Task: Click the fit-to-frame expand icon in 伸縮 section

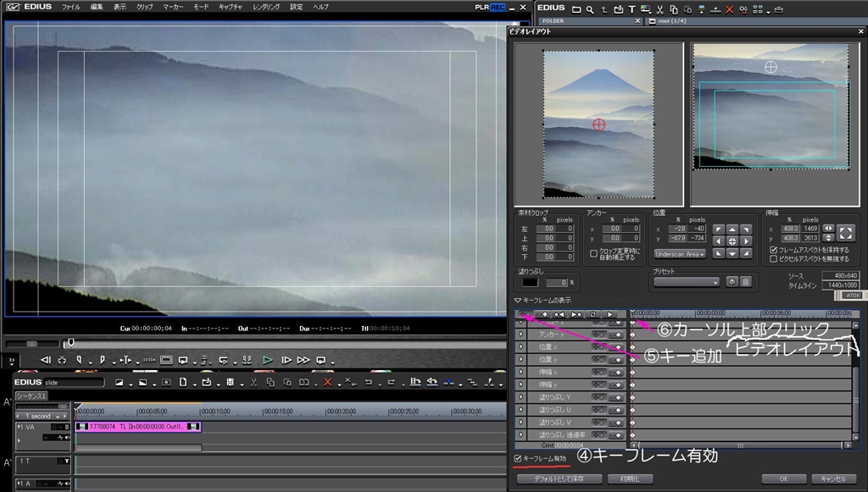Action: (845, 232)
